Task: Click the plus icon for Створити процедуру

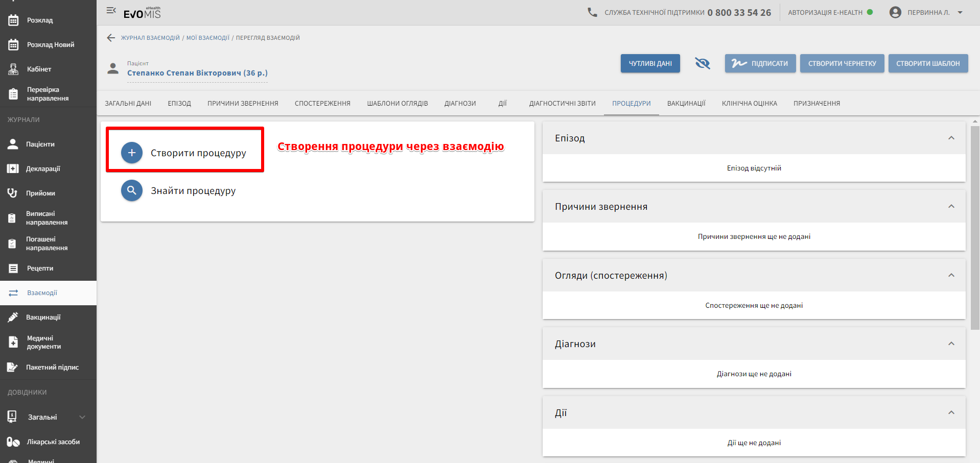Action: coord(132,153)
